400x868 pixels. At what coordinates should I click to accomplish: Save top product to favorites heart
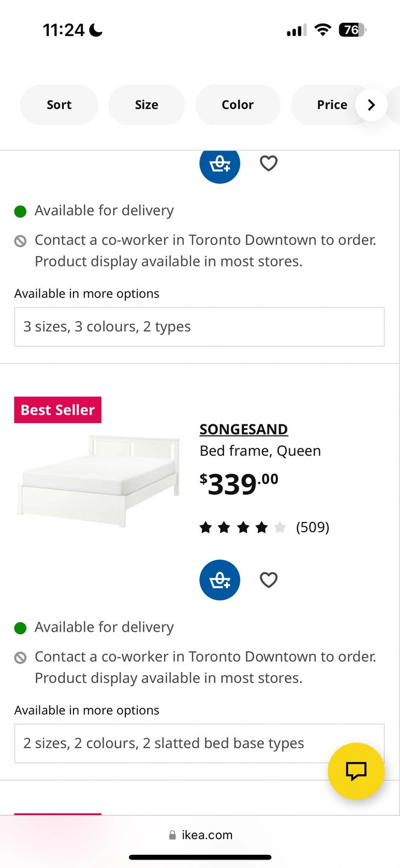point(269,163)
